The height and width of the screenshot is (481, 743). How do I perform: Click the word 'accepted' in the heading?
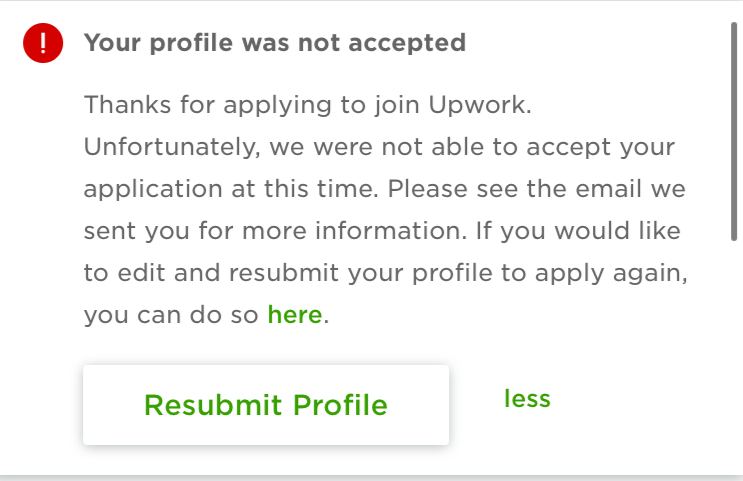coord(407,43)
